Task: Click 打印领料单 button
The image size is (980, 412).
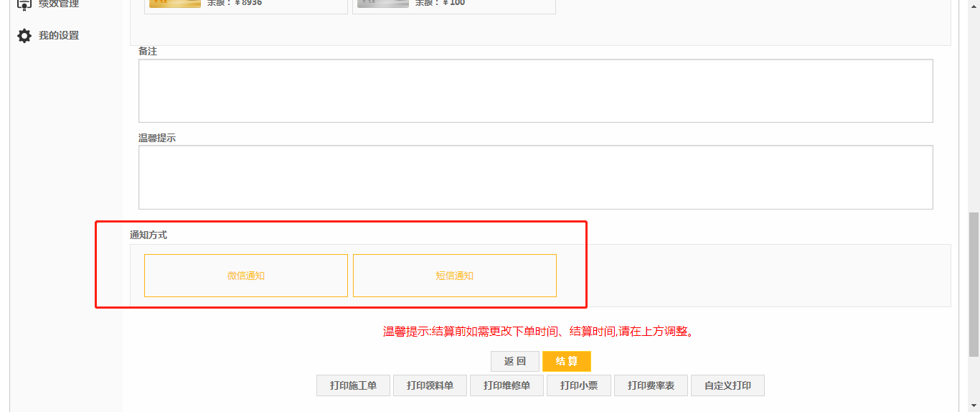Action: pyautogui.click(x=430, y=385)
